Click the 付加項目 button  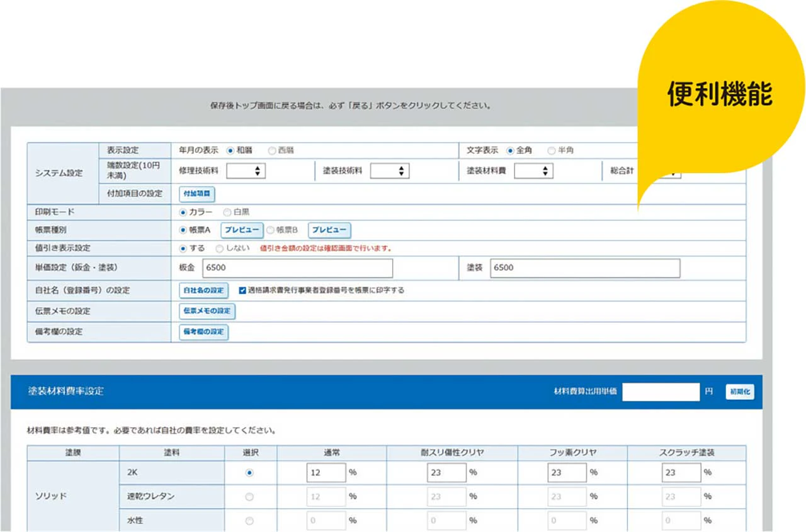click(197, 194)
